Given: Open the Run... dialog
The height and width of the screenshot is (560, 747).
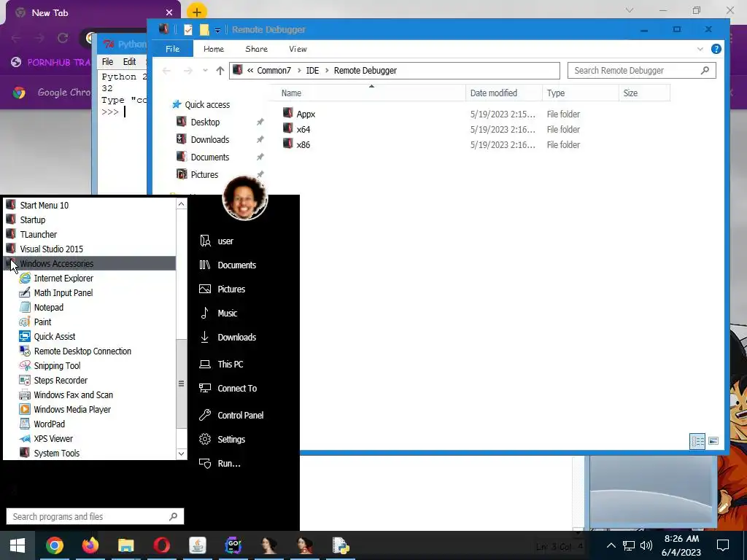Looking at the screenshot, I should click(x=228, y=464).
